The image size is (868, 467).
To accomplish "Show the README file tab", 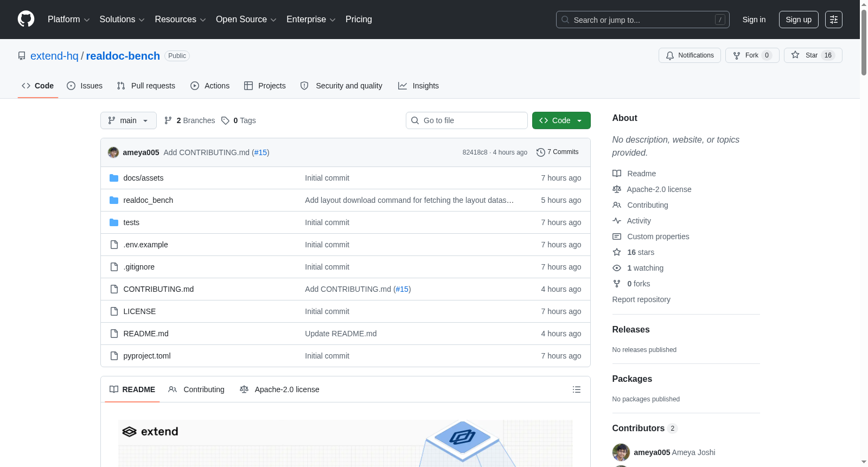I will tap(132, 389).
